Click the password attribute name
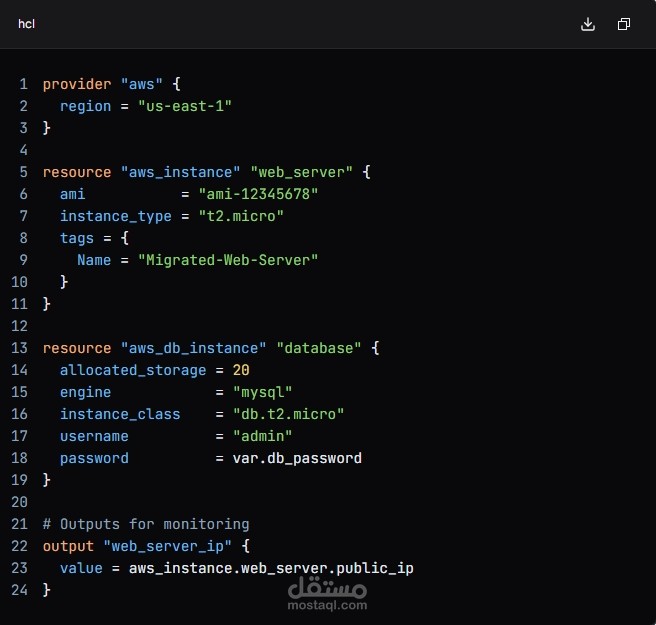The height and width of the screenshot is (625, 656). pos(94,459)
